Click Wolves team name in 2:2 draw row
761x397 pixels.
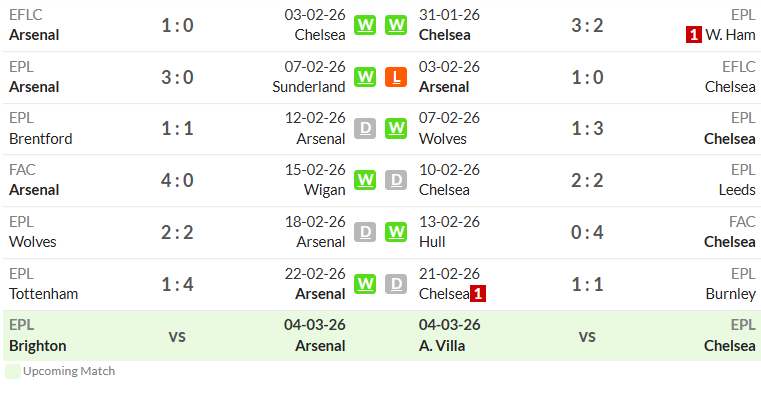pos(33,242)
